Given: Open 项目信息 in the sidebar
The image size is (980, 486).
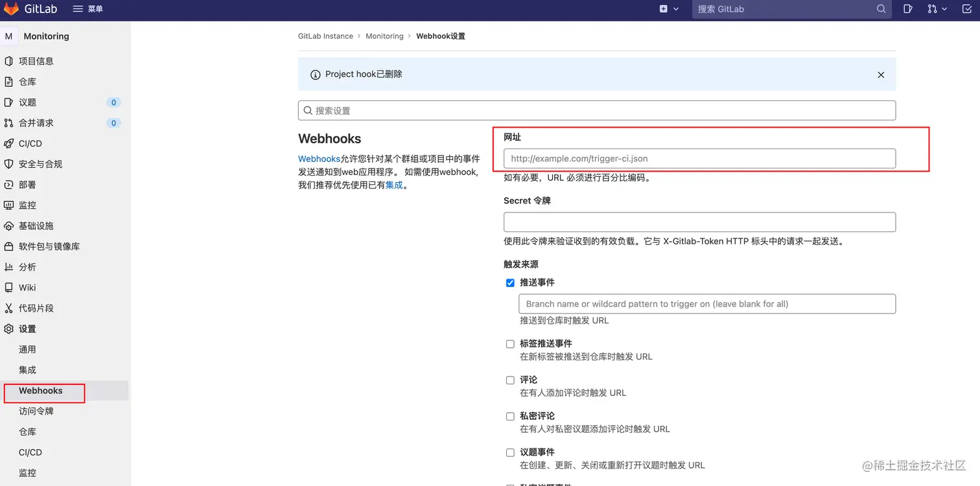Looking at the screenshot, I should [x=36, y=61].
